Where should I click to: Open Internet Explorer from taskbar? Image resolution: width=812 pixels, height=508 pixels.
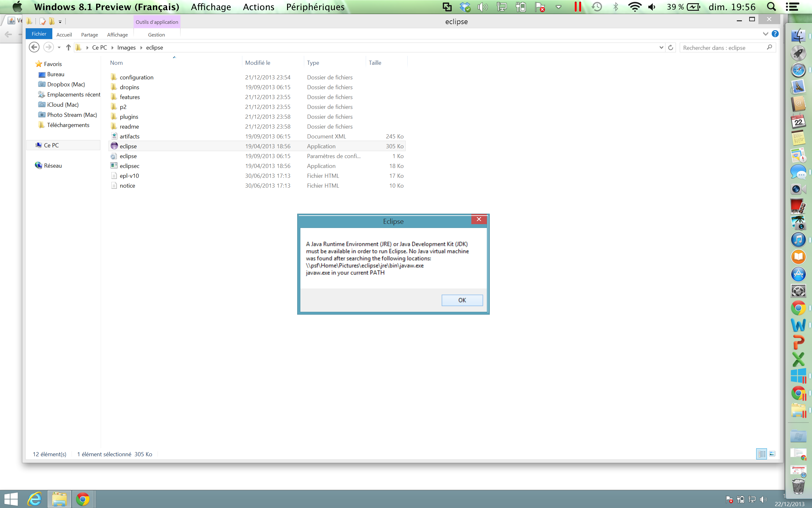click(35, 499)
